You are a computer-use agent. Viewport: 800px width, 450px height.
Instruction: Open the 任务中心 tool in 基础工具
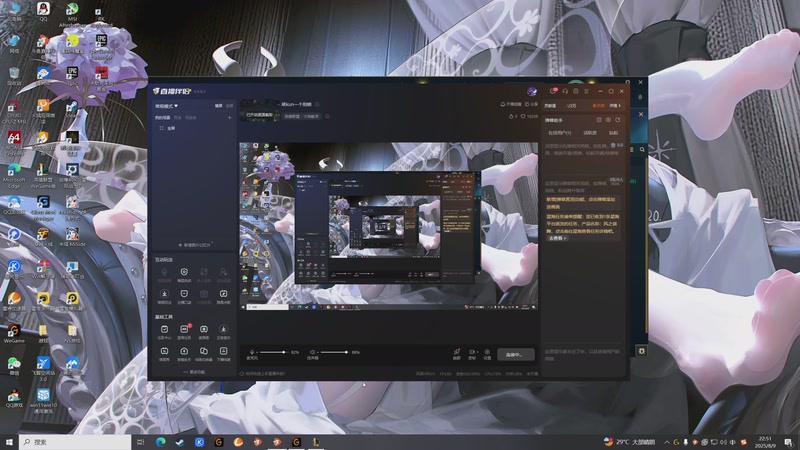(x=164, y=332)
